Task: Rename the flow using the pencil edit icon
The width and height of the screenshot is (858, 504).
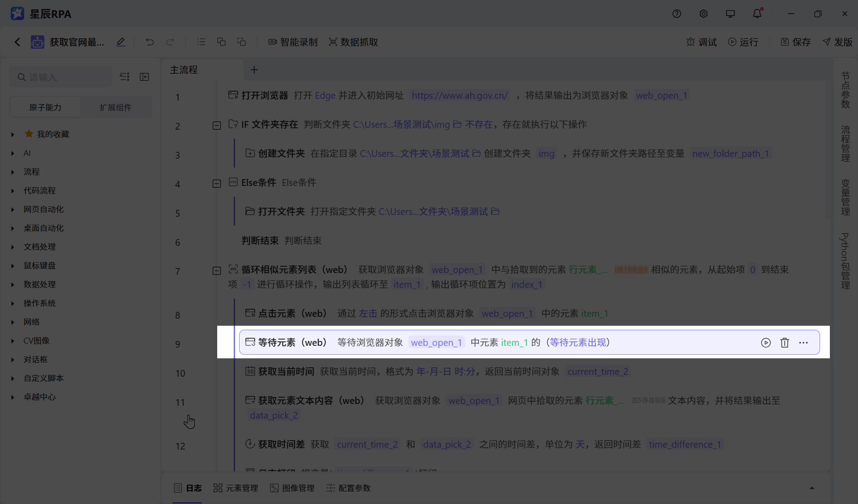Action: point(121,42)
